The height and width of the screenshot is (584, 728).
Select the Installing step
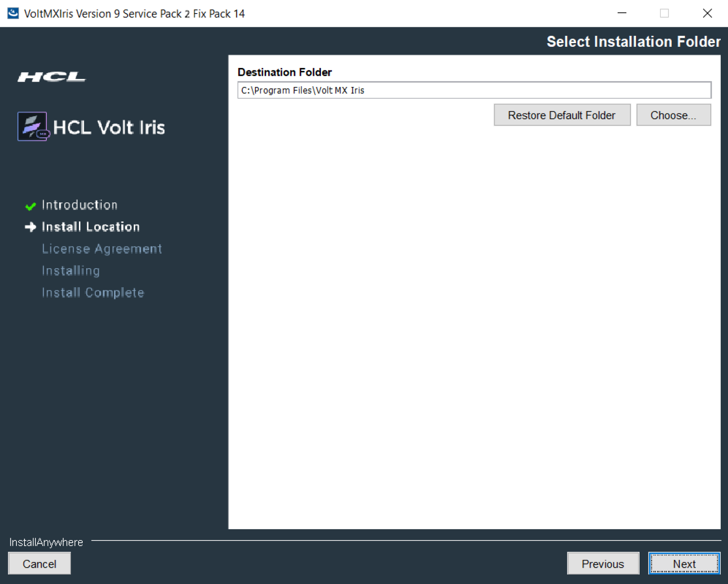pyautogui.click(x=70, y=270)
